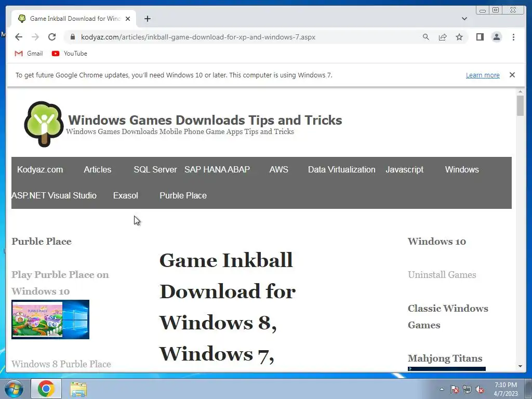Click the network status tray icon
Screen dimensions: 532x399
467,389
